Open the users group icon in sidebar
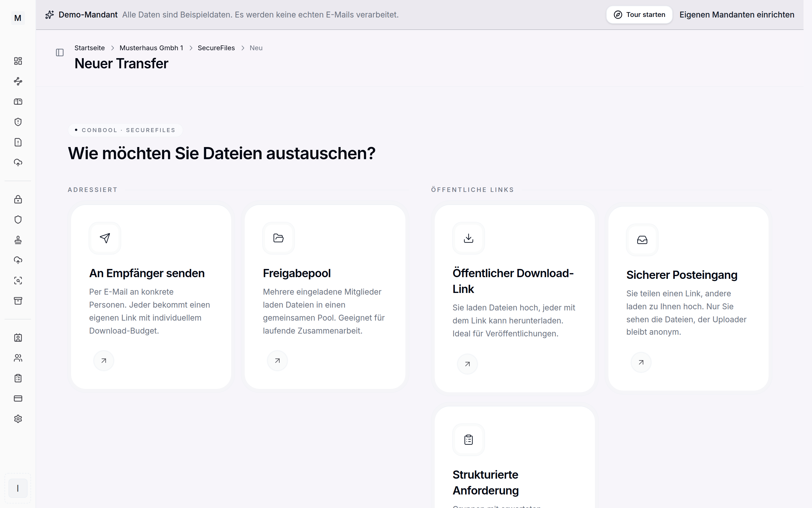Image resolution: width=812 pixels, height=508 pixels. click(x=18, y=358)
